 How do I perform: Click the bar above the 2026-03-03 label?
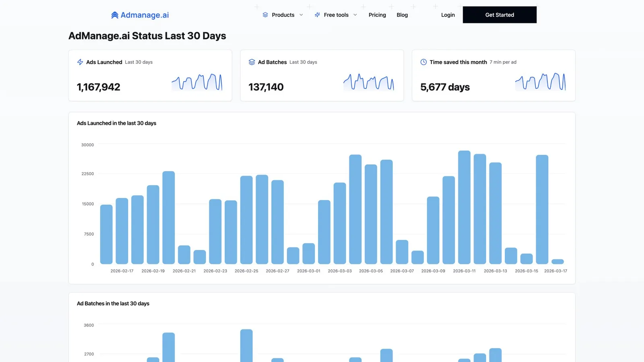click(340, 223)
